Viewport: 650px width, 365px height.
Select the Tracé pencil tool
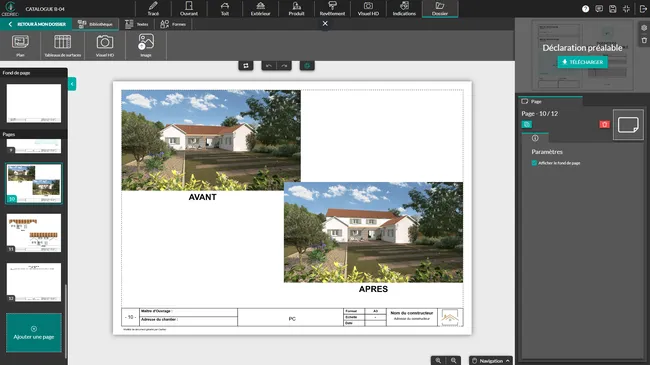point(153,8)
